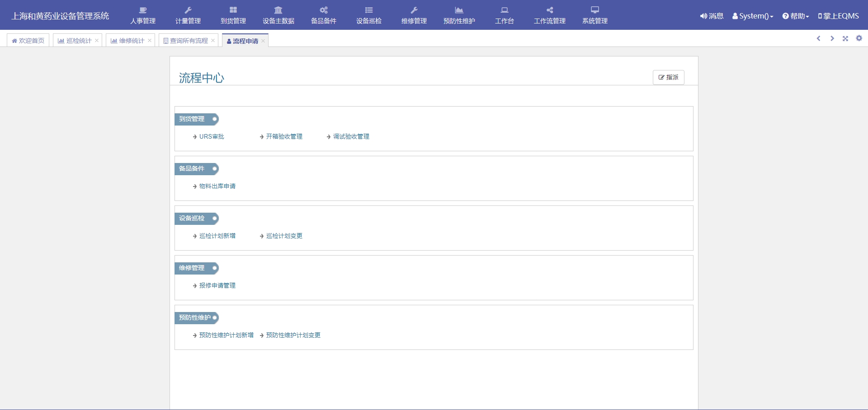The width and height of the screenshot is (868, 410).
Task: Click the 到货管理 section label
Action: pyautogui.click(x=196, y=119)
